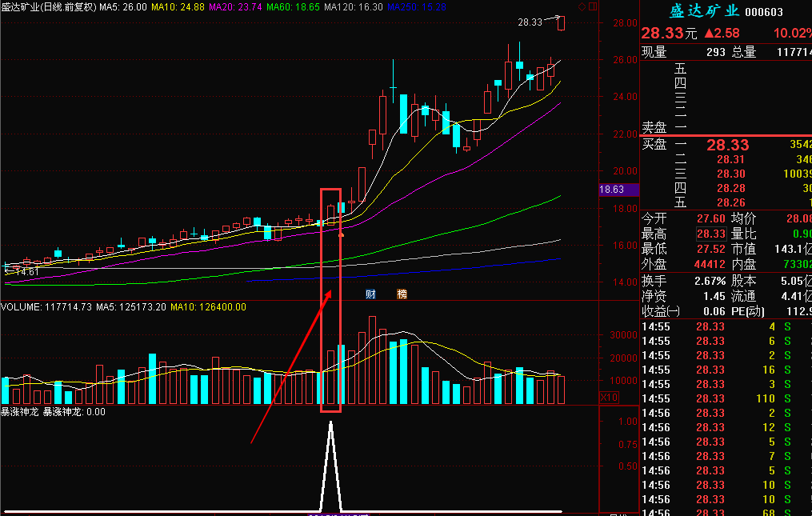812x516 pixels.
Task: Click the 14:55 tick with volume 110
Action: click(x=726, y=398)
